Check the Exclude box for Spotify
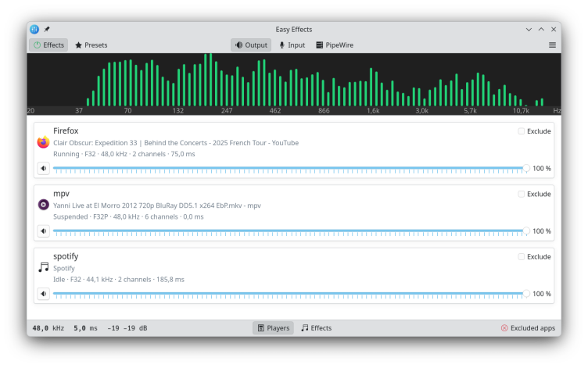The image size is (588, 368). coord(522,256)
